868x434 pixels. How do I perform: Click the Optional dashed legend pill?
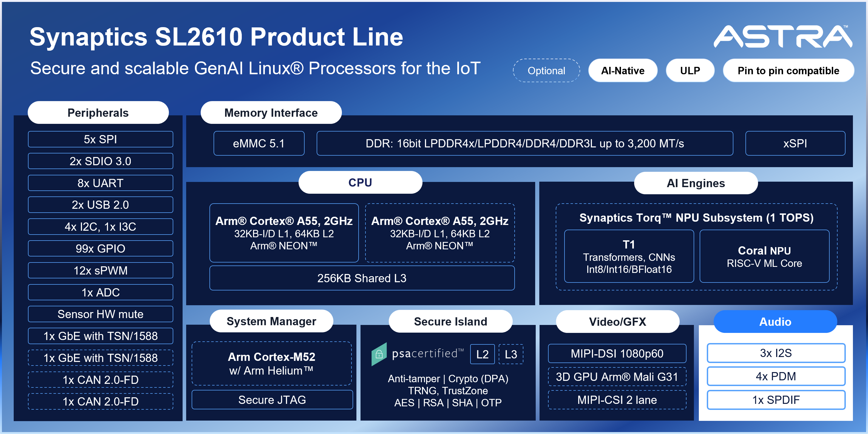546,71
